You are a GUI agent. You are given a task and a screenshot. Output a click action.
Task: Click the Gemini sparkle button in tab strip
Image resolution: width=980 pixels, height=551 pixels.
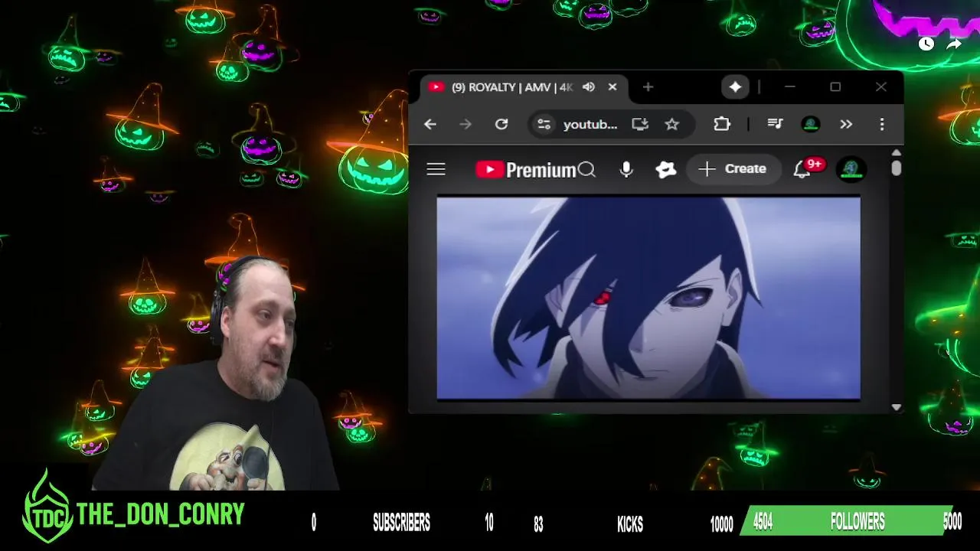pyautogui.click(x=735, y=87)
